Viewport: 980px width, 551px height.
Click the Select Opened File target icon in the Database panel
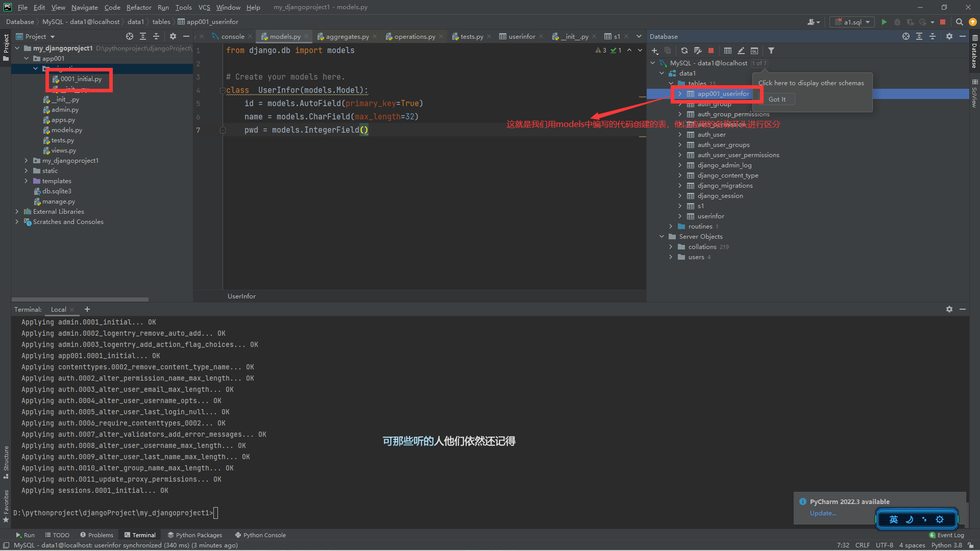(905, 36)
